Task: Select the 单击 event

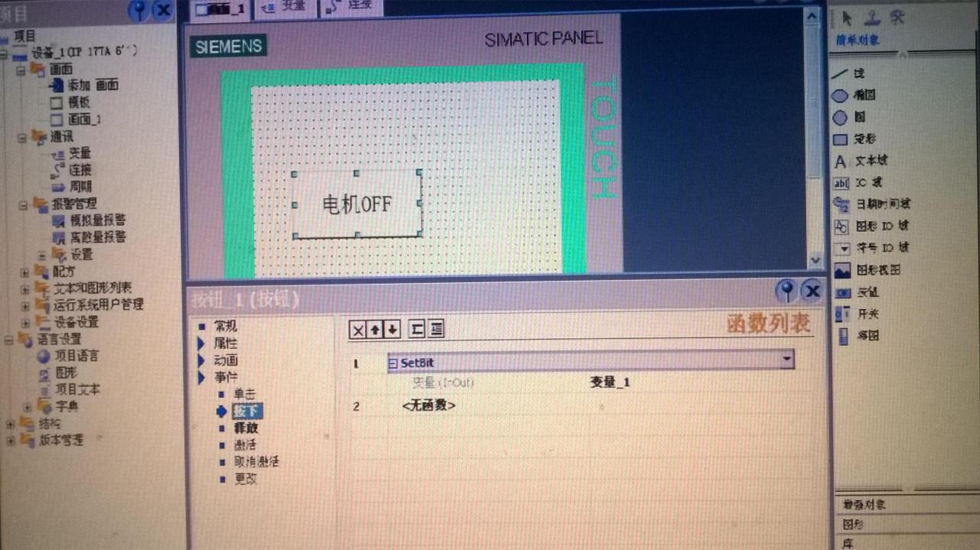Action: click(x=245, y=395)
